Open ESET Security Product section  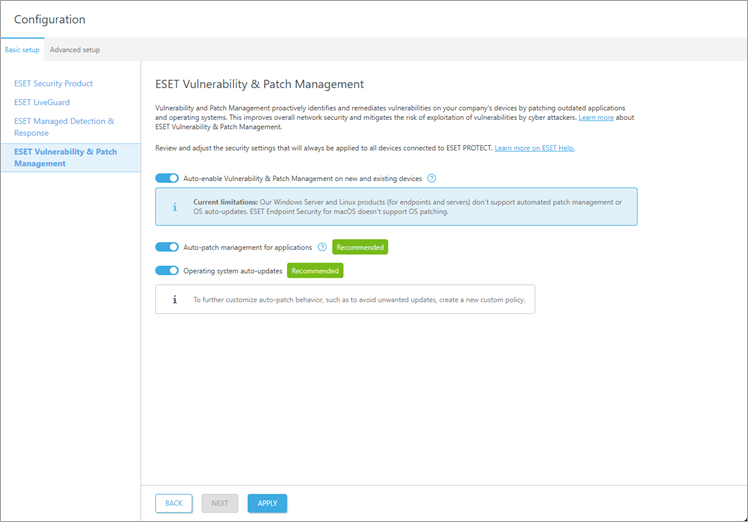point(53,84)
